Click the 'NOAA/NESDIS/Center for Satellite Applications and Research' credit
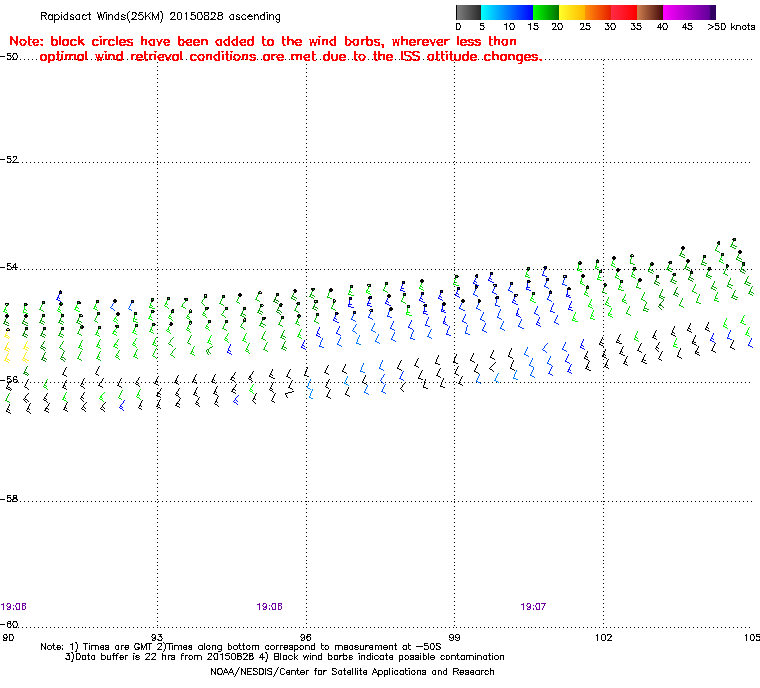This screenshot has height=688, width=760. (x=352, y=672)
